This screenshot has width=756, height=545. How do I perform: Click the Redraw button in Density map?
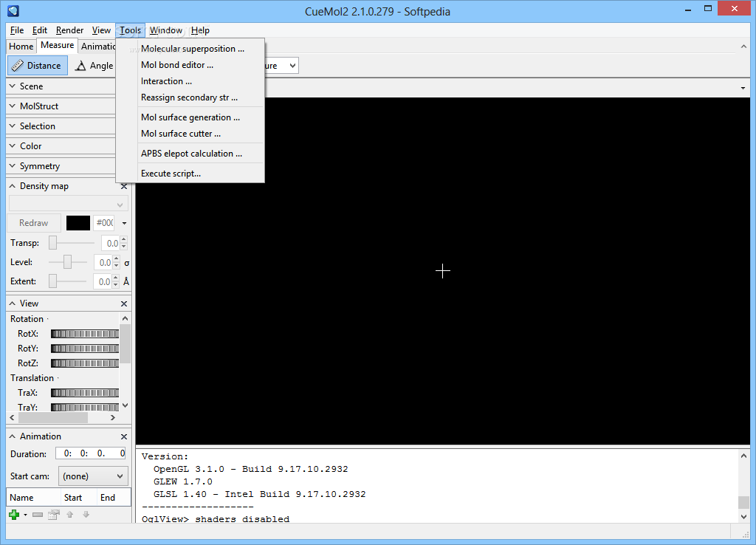click(x=34, y=223)
